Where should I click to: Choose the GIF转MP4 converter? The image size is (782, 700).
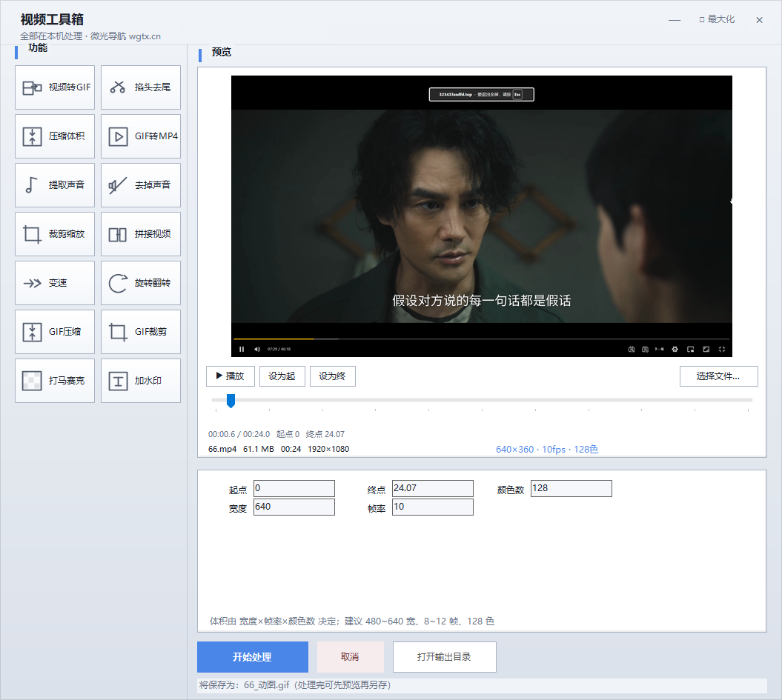[x=141, y=136]
